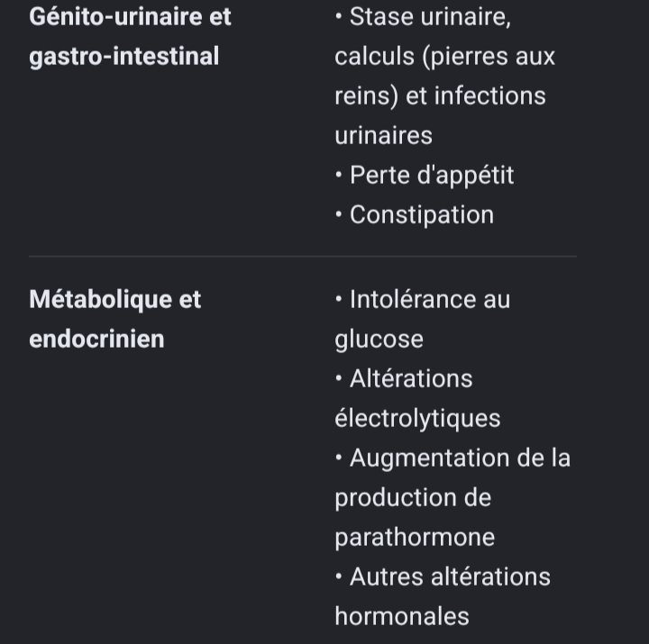The width and height of the screenshot is (649, 644).
Task: Select the 'Génito-urinaire et gastro-intestinal' row heading
Action: [130, 36]
